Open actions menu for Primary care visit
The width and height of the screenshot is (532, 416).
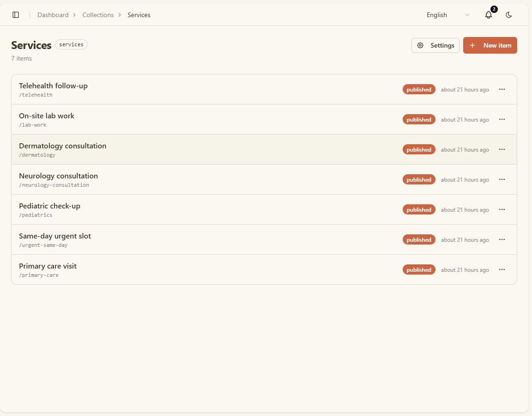(x=502, y=269)
